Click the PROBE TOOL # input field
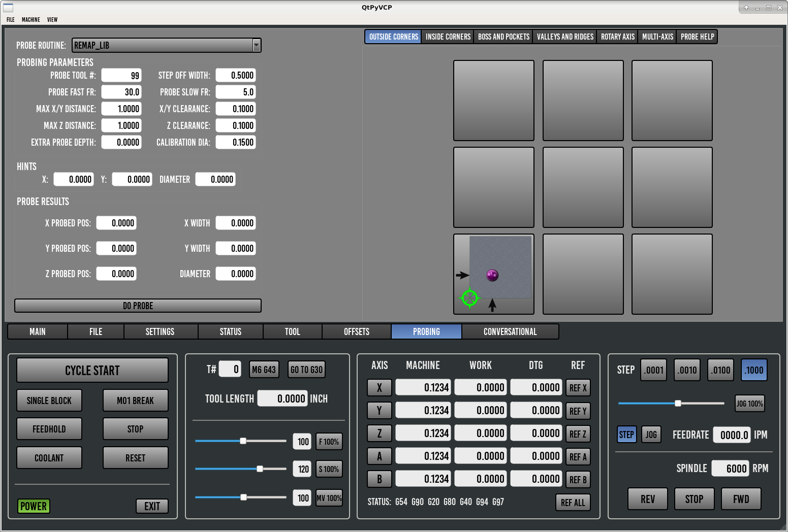 pos(121,75)
